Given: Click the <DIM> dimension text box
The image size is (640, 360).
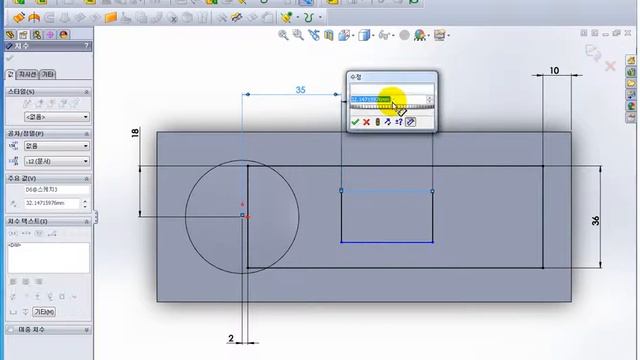Looking at the screenshot, I should pos(48,258).
